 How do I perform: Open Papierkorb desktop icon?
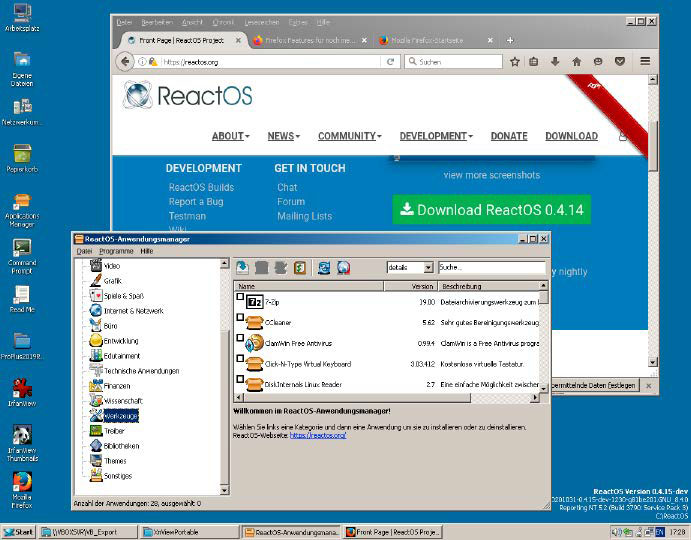click(x=22, y=158)
